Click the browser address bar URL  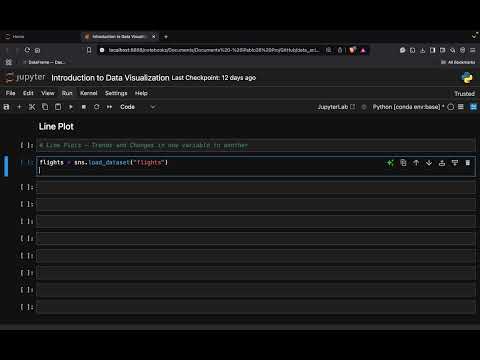[214, 50]
